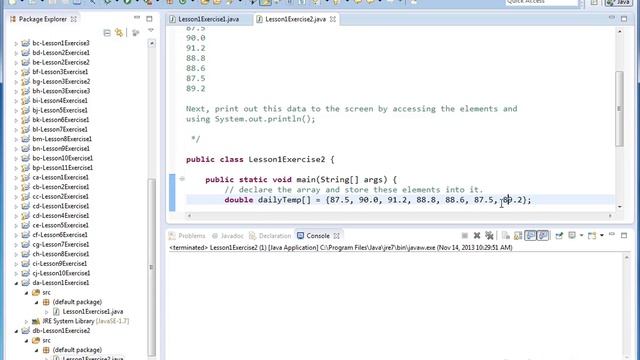This screenshot has width=640, height=360.
Task: Open Display Selected Console dropdown arrow
Action: (581, 236)
